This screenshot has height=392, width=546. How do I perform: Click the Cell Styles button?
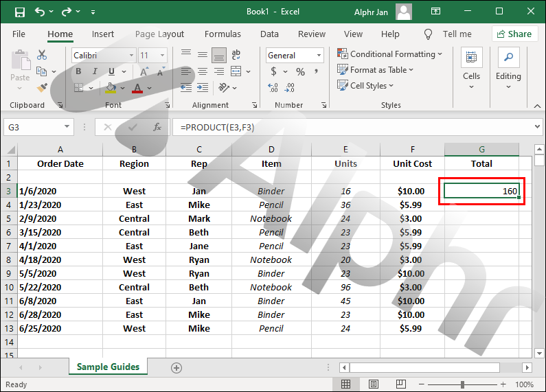coord(367,86)
